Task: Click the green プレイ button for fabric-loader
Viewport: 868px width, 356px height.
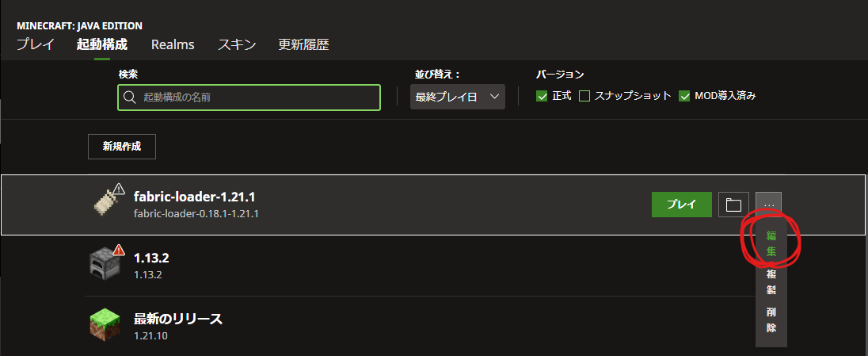Action: point(681,205)
